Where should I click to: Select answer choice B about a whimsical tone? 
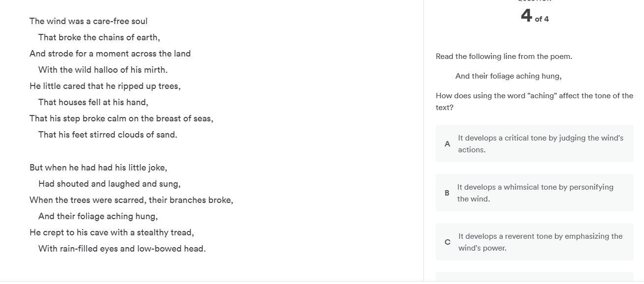(x=534, y=193)
